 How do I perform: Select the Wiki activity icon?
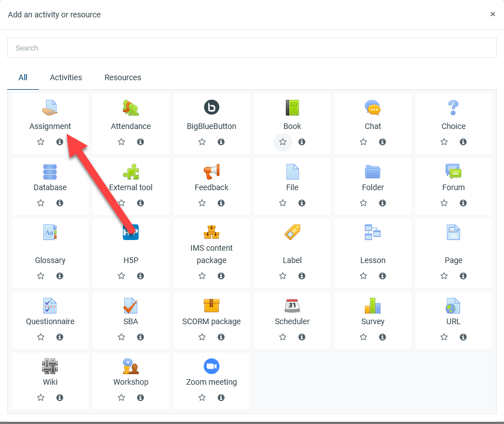[x=50, y=366]
